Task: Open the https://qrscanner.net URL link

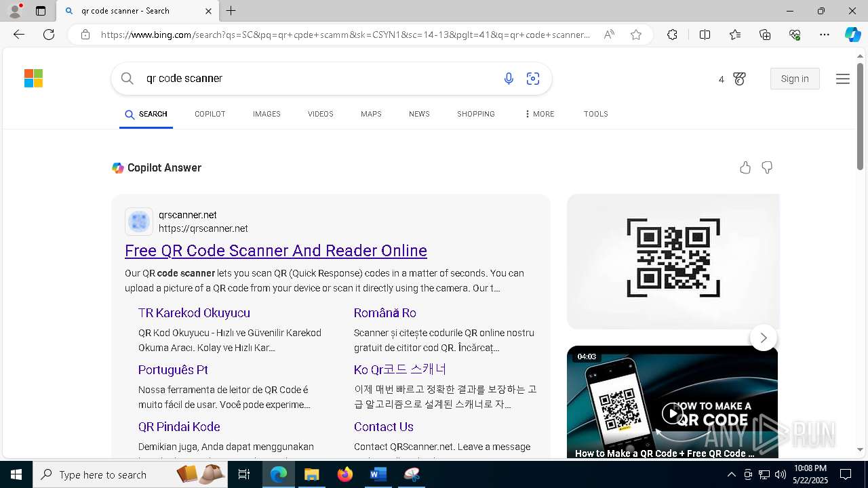Action: tap(203, 228)
